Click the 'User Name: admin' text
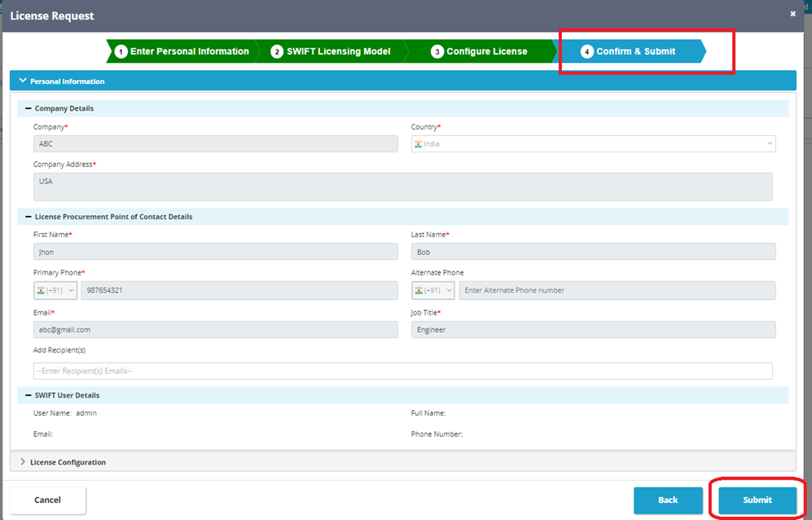812x520 pixels. [x=64, y=413]
